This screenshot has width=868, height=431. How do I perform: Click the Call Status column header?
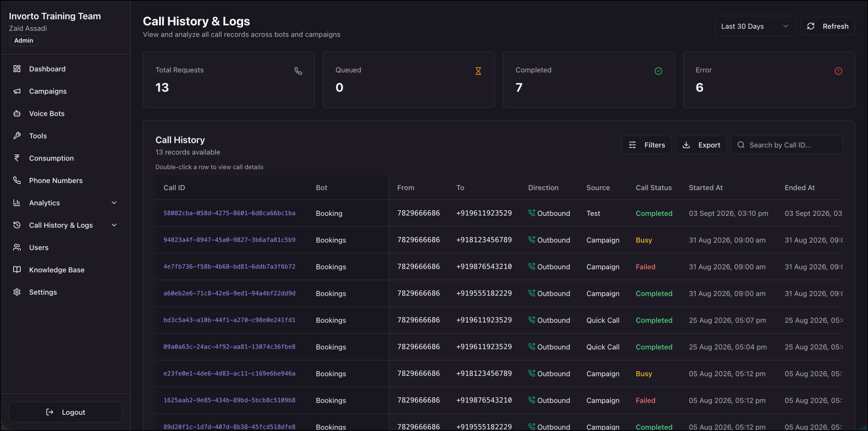click(x=654, y=188)
